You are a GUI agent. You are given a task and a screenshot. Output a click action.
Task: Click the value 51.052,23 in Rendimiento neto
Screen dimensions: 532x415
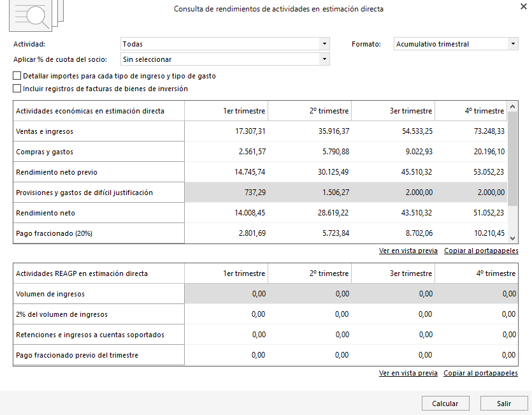point(489,212)
